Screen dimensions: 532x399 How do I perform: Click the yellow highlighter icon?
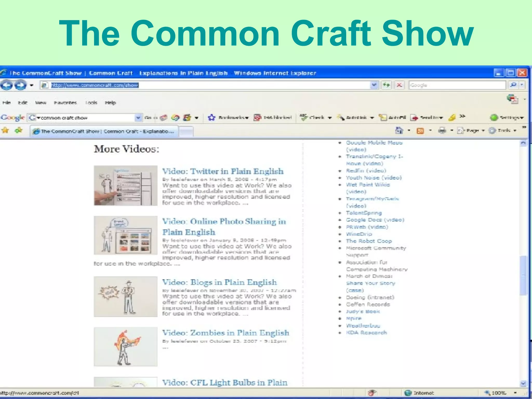(452, 118)
